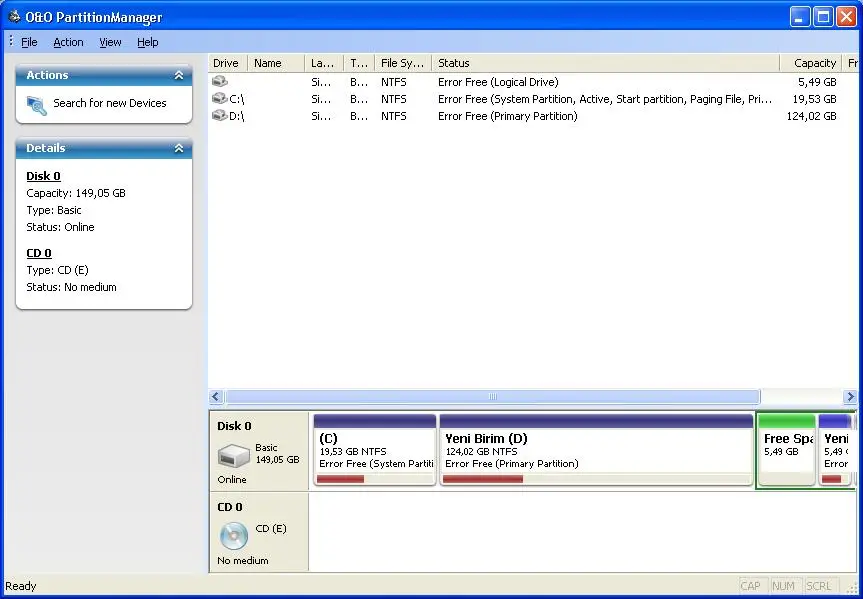Screen dimensions: 863x599
Task: Close the O&O PartitionManager window
Action: coord(846,17)
